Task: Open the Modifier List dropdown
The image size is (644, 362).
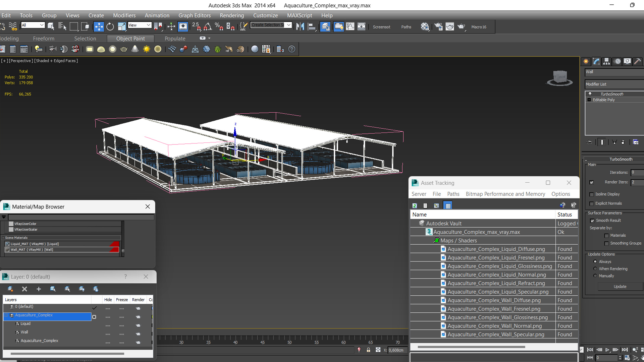Action: tap(614, 84)
